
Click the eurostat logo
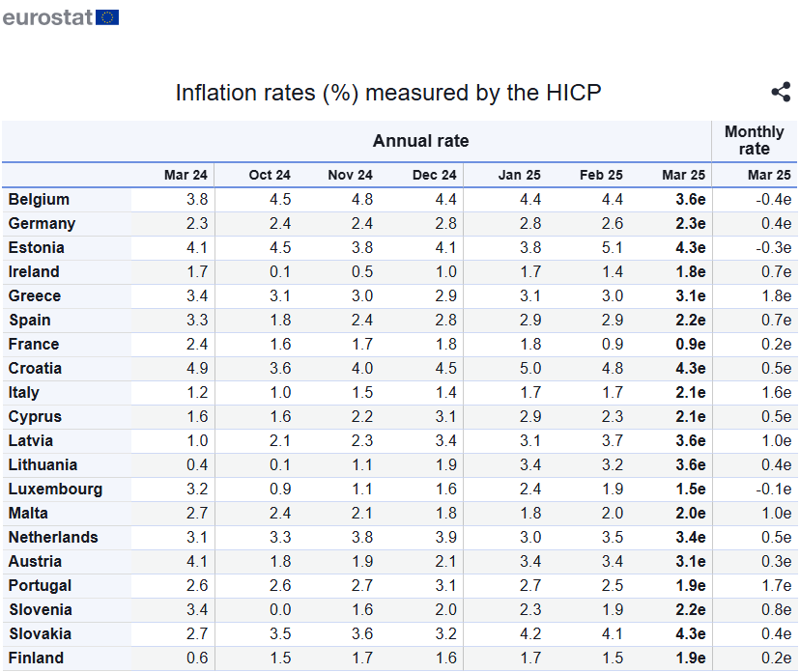click(x=60, y=16)
